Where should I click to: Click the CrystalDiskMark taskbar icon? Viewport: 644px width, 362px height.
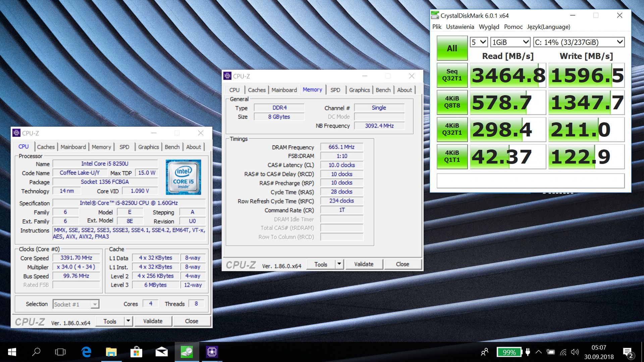pyautogui.click(x=186, y=352)
